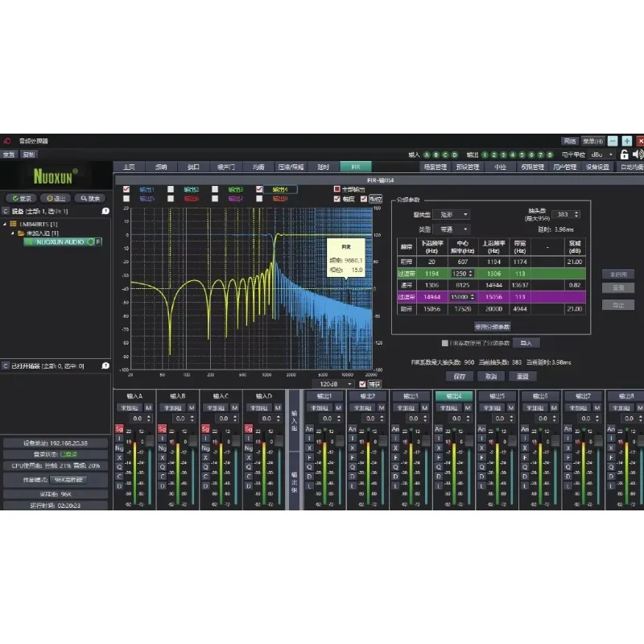This screenshot has height=644, width=644.
Task: Check the 输出5 curve checkbox
Action: click(126, 199)
